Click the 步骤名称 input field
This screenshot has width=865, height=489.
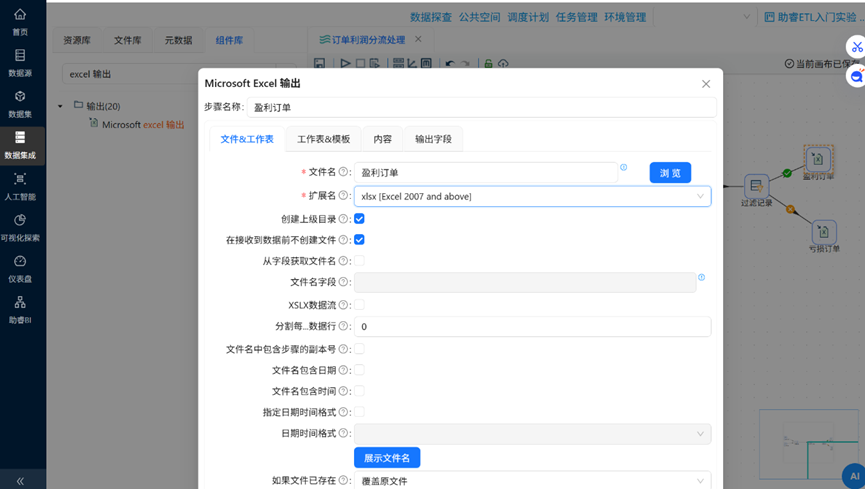(x=482, y=108)
